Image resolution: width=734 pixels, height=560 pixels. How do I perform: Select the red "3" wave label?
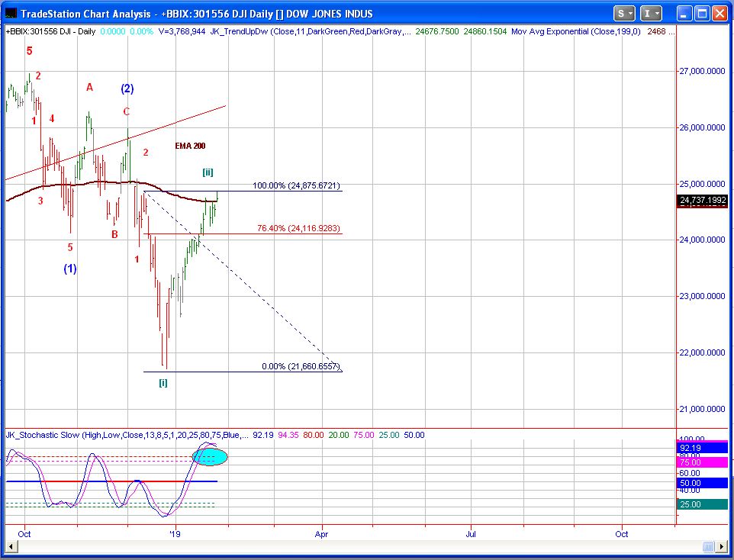point(40,201)
